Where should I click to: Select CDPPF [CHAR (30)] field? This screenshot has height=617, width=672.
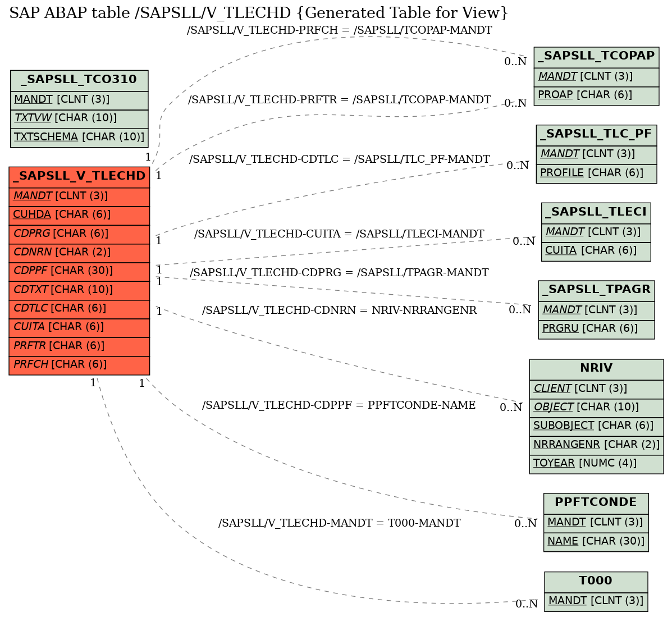point(79,272)
